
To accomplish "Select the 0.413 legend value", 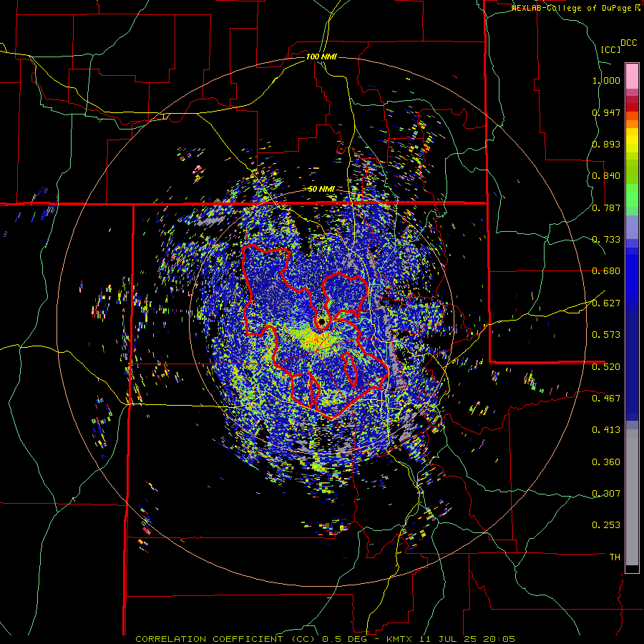I will tap(606, 430).
